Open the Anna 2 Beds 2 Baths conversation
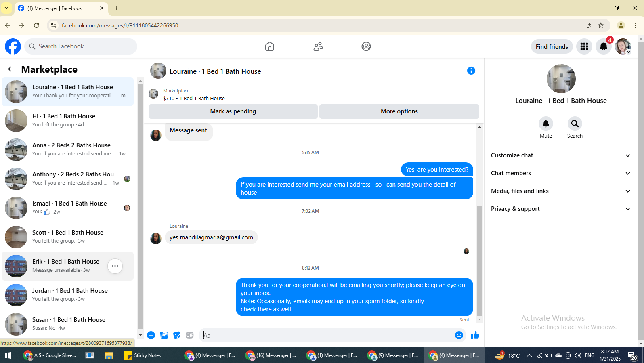 point(68,150)
